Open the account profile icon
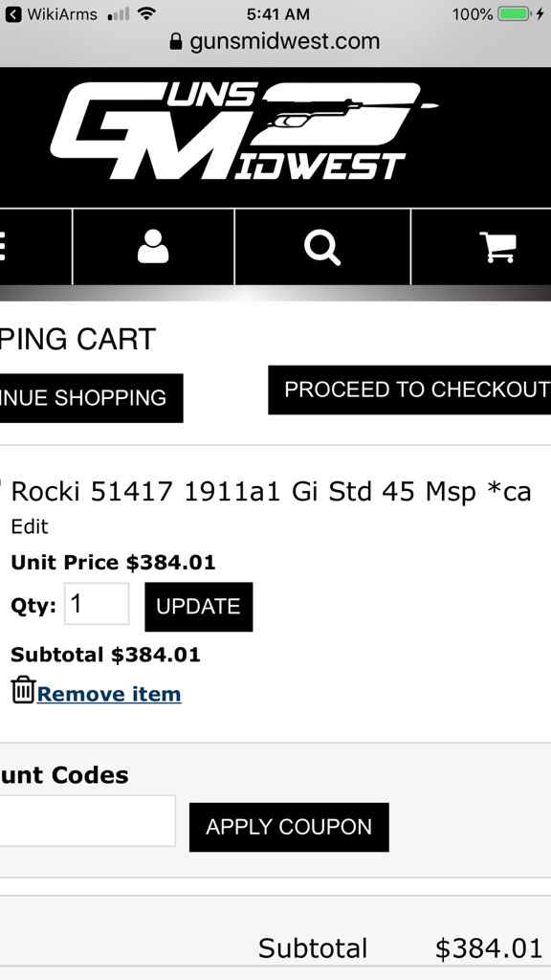The width and height of the screenshot is (551, 980). point(153,246)
